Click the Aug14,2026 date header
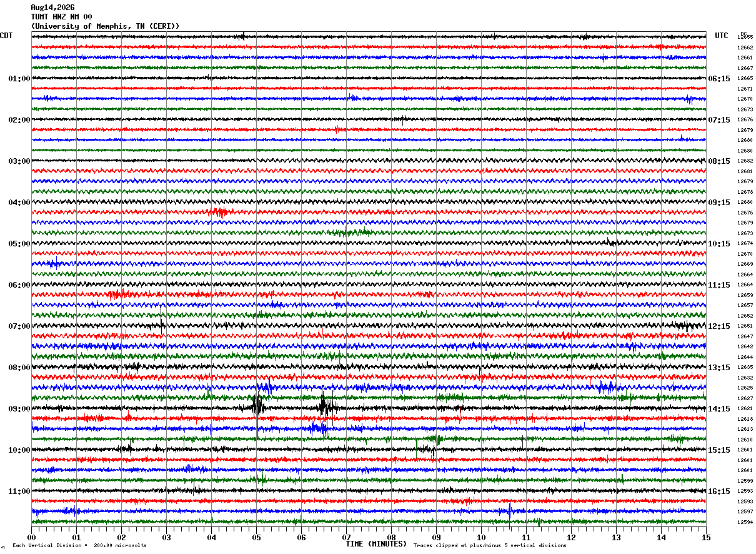 [x=52, y=8]
